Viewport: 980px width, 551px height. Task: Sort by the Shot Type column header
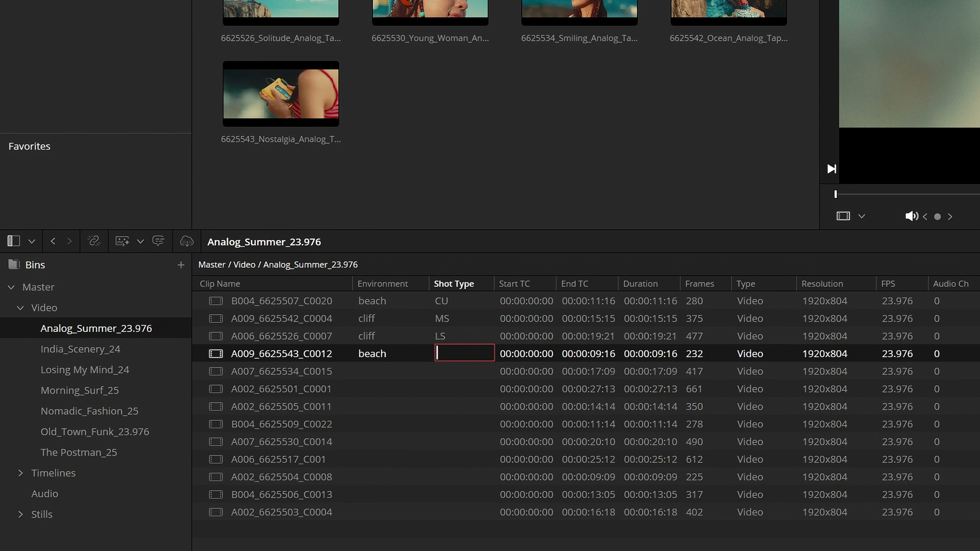click(454, 284)
